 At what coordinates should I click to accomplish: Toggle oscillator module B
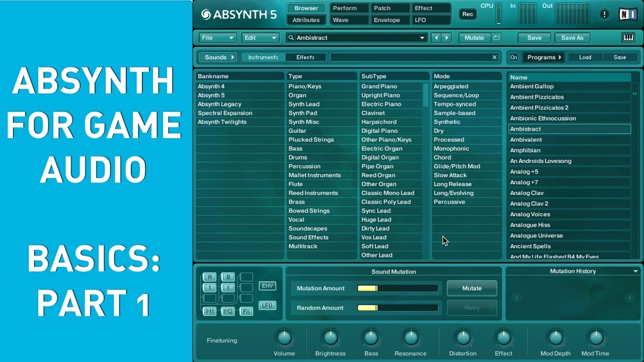228,277
